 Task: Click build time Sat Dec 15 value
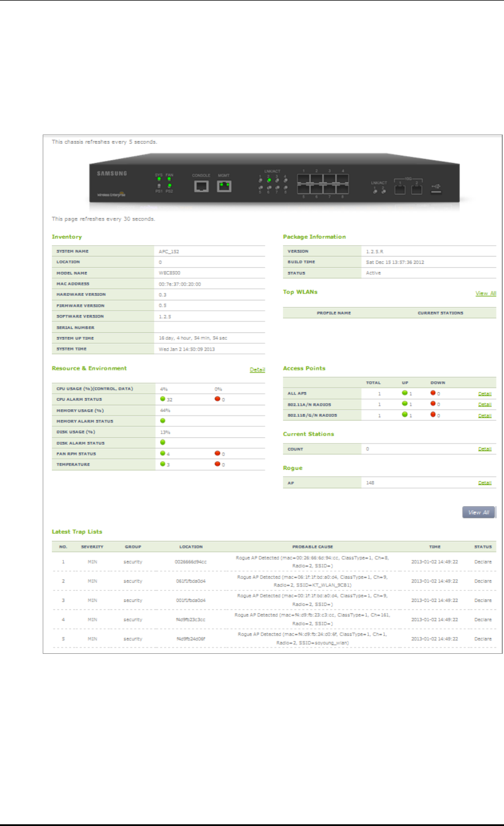(395, 262)
